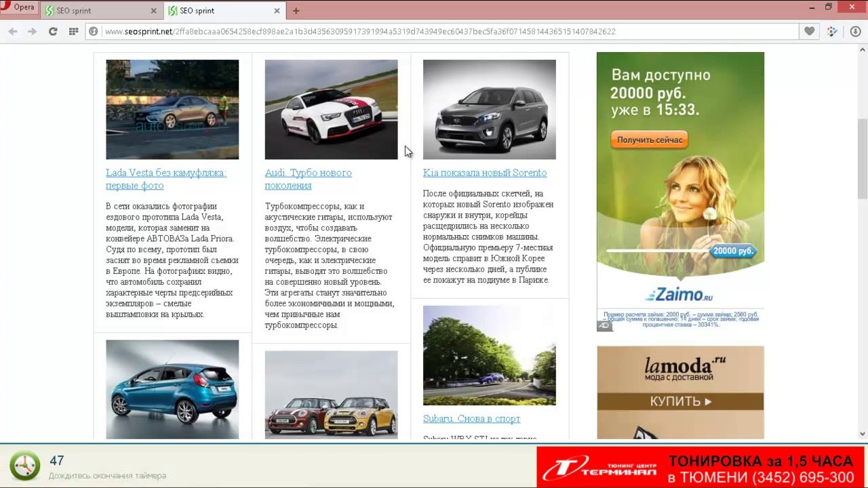Image resolution: width=868 pixels, height=488 pixels.
Task: Click the Lada Vesta article description text
Action: tap(172, 260)
